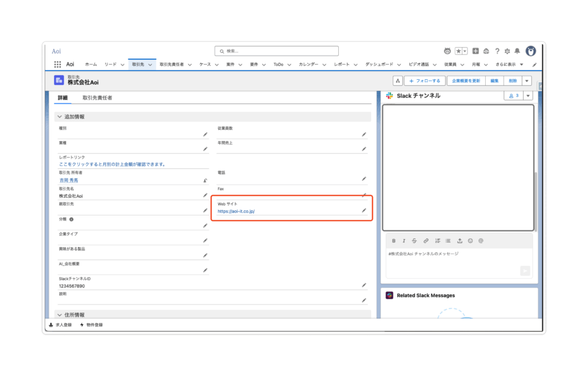Click the global create plus icon
The width and height of the screenshot is (588, 377).
tap(477, 51)
